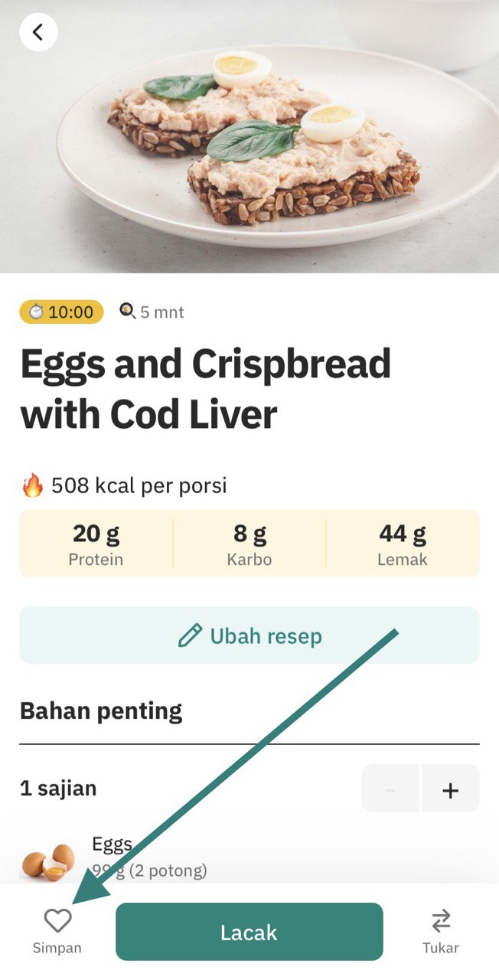The height and width of the screenshot is (980, 499).
Task: Click the pencil icon in Ubah resep
Action: (190, 635)
